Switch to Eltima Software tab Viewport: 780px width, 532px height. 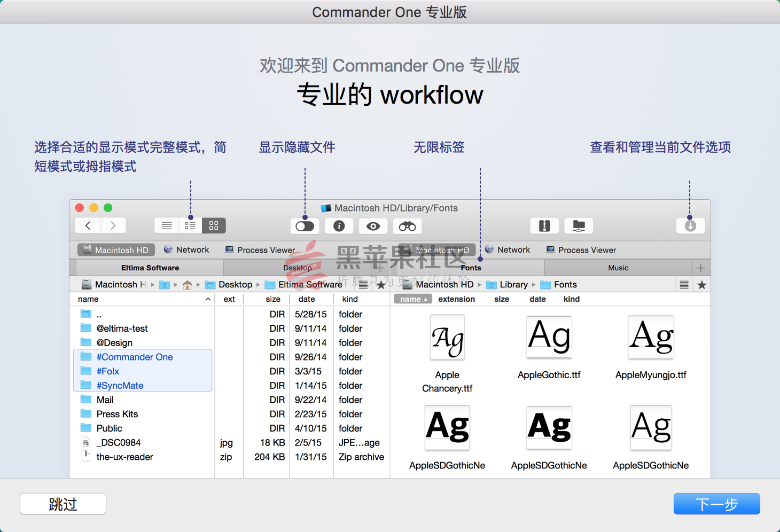coord(150,268)
